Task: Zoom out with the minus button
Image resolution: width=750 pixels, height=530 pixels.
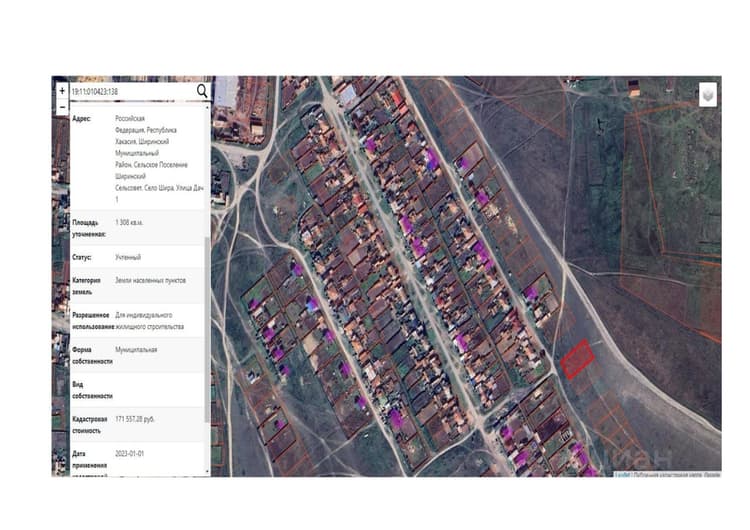Action: (x=62, y=107)
